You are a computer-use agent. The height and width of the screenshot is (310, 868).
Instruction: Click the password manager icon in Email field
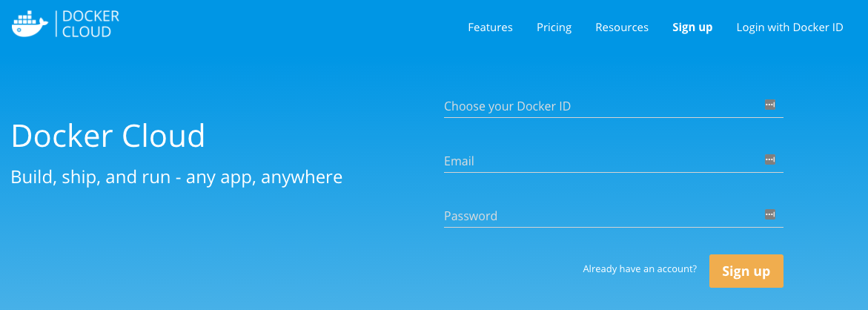pyautogui.click(x=770, y=159)
